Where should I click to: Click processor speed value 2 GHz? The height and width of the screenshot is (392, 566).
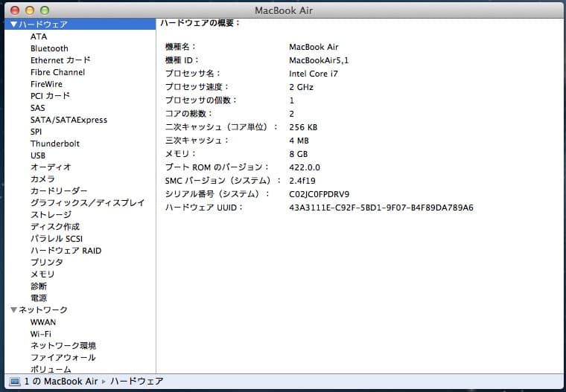301,87
